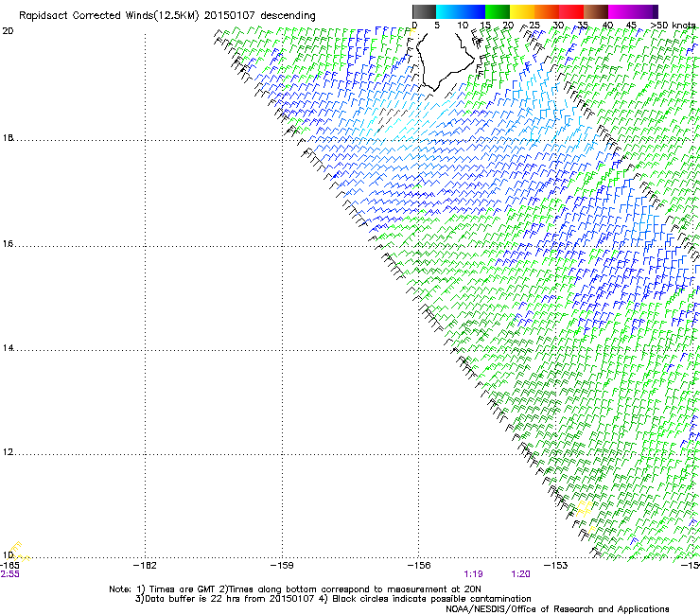Screen dimensions: 700x615
Task: Click the red 30-35 knots color swatch
Action: 571,11
